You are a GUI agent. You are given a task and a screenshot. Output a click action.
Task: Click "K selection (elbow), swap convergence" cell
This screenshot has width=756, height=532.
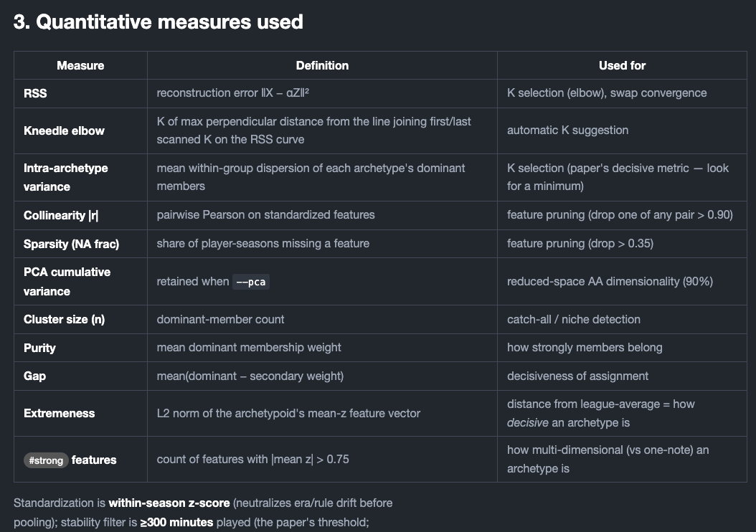622,93
